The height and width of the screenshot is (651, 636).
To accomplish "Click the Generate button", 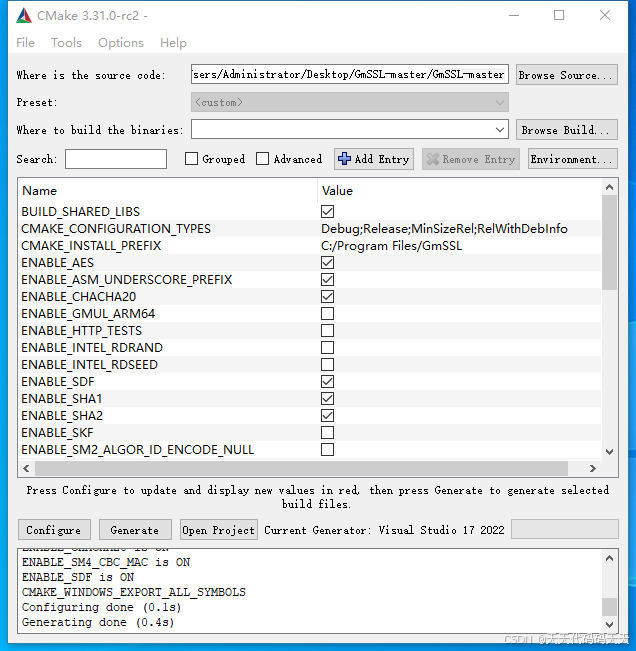I will 135,530.
